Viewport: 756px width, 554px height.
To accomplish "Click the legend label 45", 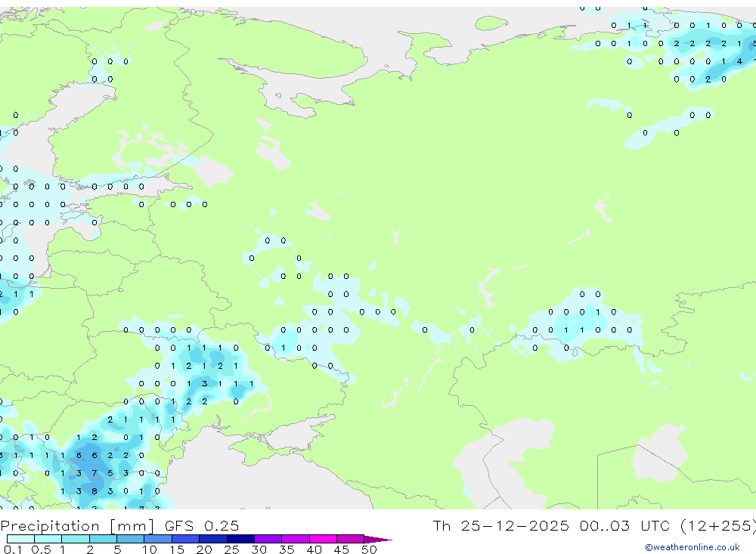I will [342, 549].
